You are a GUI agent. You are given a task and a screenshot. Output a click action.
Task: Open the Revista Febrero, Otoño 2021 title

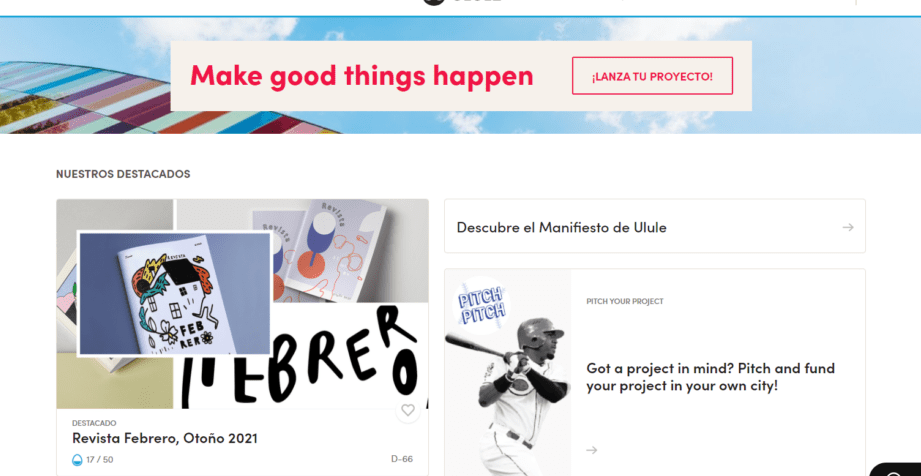pyautogui.click(x=164, y=438)
